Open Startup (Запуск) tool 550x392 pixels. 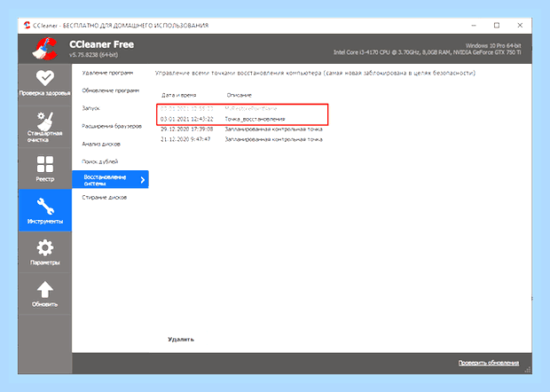(90, 108)
